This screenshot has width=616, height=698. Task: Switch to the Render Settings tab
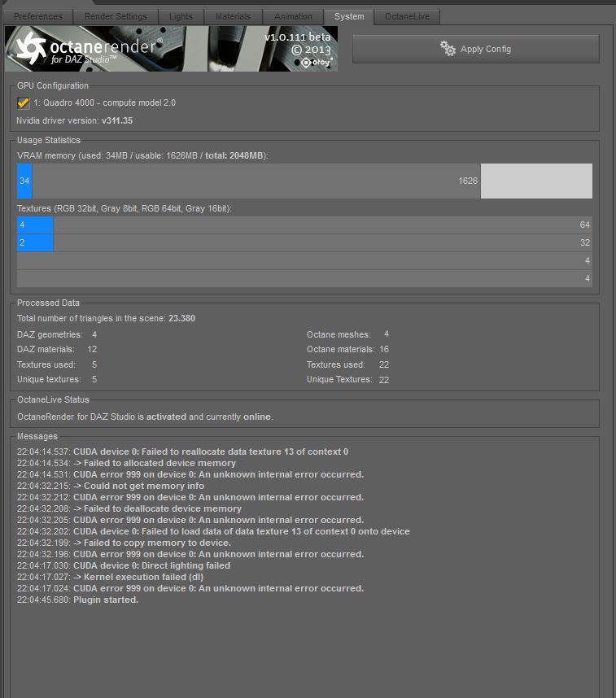coord(116,16)
